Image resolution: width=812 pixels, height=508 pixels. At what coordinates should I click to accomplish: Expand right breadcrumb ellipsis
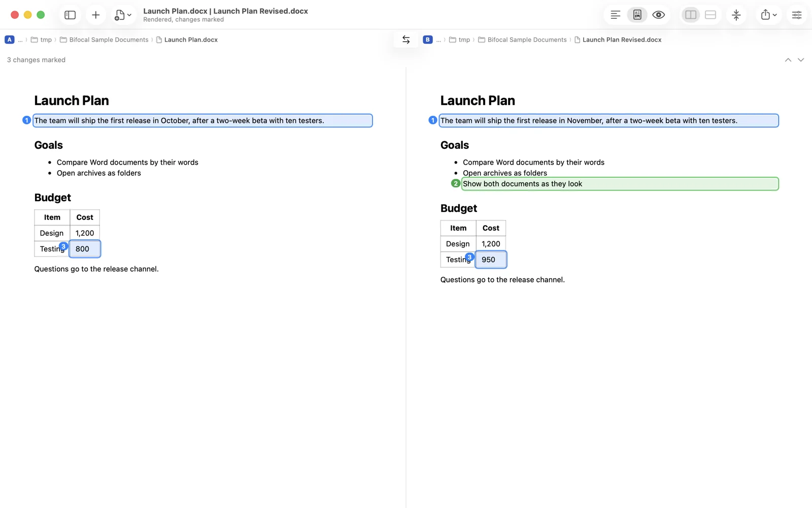coord(438,40)
